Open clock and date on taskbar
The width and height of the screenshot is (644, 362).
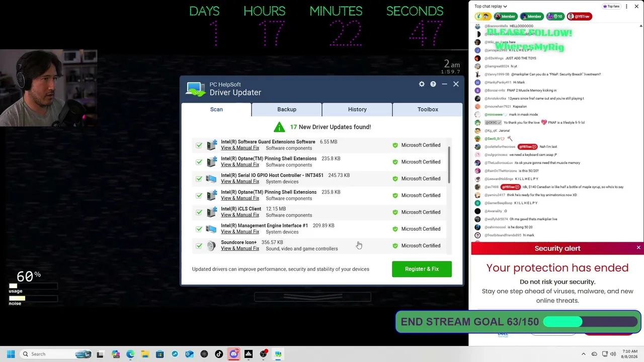629,354
